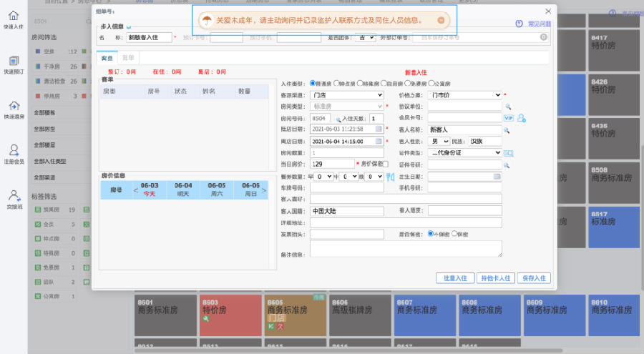Open room card 8607 商务标准房
This screenshot has height=354, width=644.
pyautogui.click(x=425, y=315)
